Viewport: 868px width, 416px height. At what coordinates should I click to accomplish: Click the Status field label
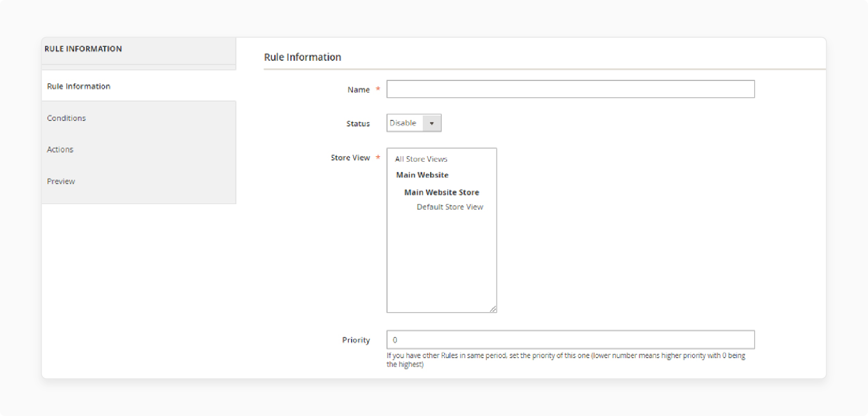coord(358,124)
